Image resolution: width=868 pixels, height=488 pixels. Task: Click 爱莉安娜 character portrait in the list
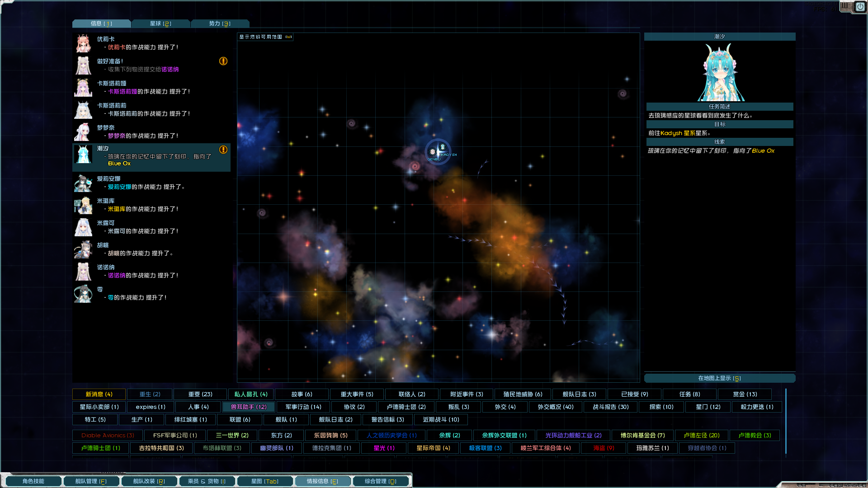[x=83, y=183]
